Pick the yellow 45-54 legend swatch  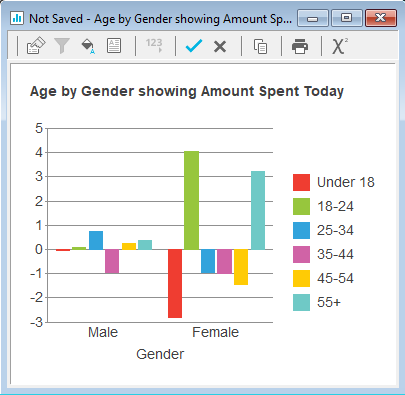coord(301,278)
